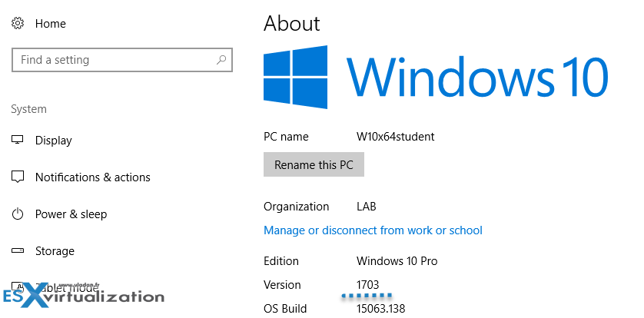Click the search magnifier icon
Image resolution: width=644 pixels, height=318 pixels.
pyautogui.click(x=221, y=60)
